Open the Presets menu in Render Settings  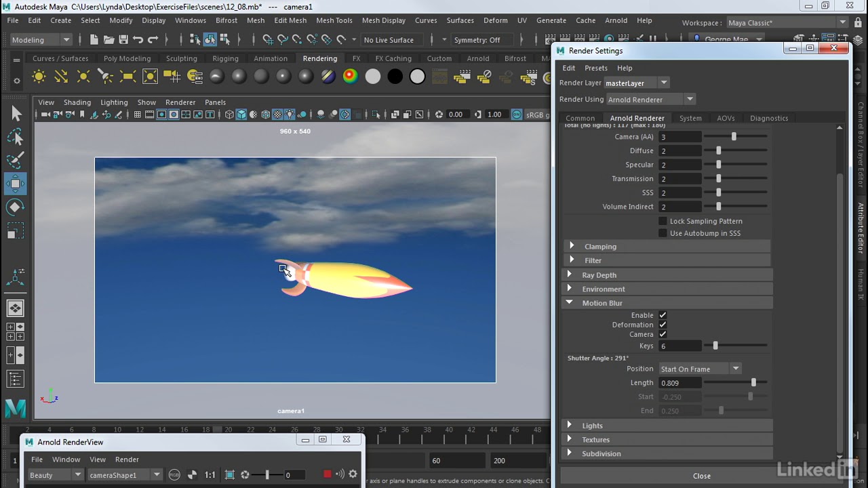click(596, 68)
